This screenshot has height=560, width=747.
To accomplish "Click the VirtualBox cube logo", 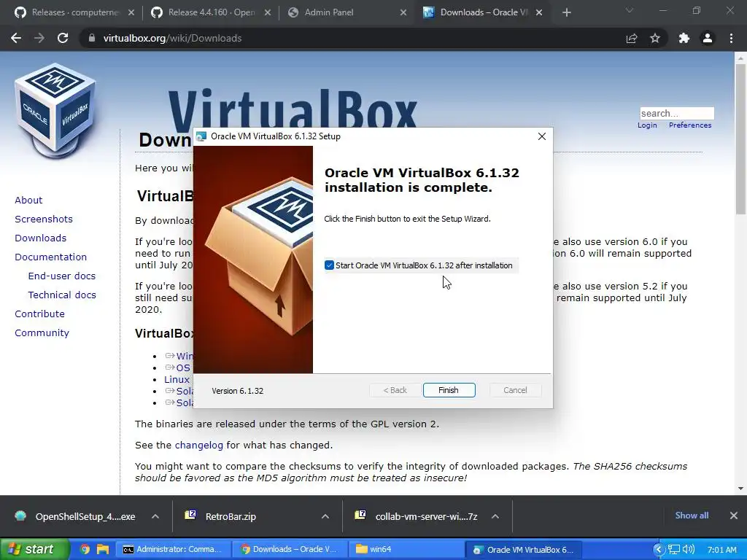I will click(x=55, y=109).
